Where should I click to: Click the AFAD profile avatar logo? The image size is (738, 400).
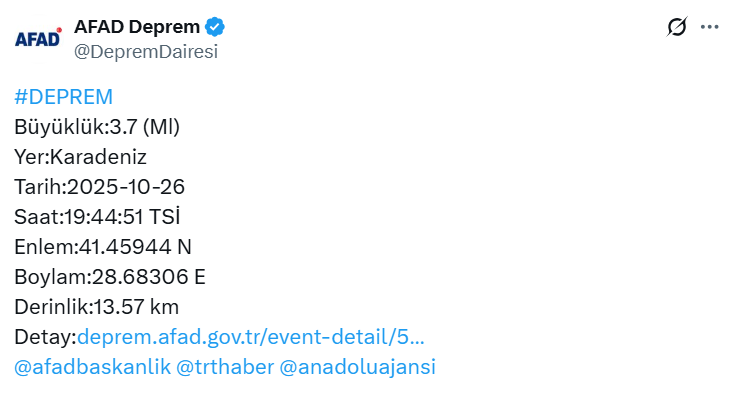[x=38, y=38]
